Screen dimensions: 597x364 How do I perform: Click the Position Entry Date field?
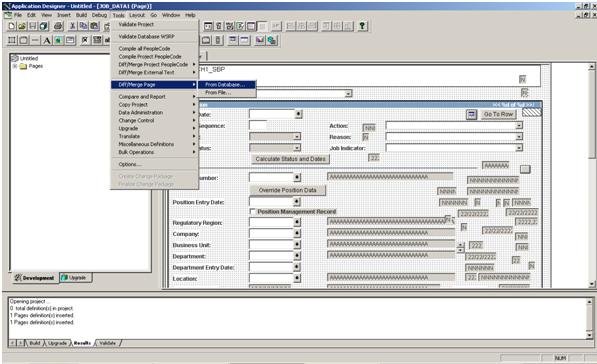pyautogui.click(x=271, y=202)
